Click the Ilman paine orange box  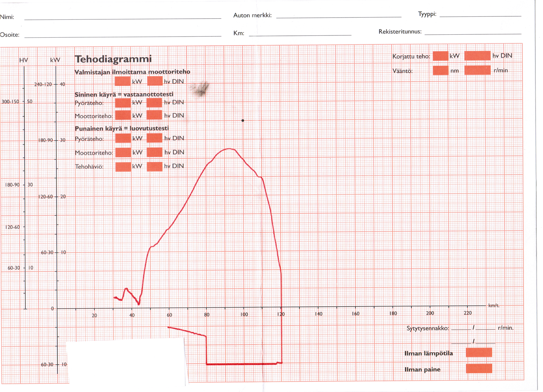(x=479, y=369)
